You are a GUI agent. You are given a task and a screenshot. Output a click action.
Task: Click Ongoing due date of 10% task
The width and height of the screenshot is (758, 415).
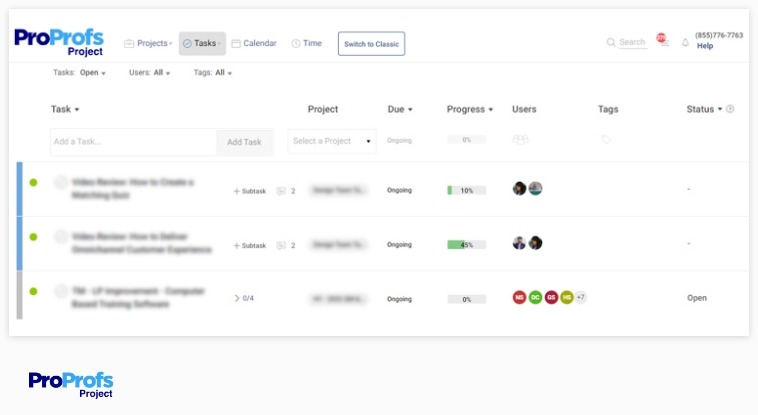pyautogui.click(x=399, y=191)
